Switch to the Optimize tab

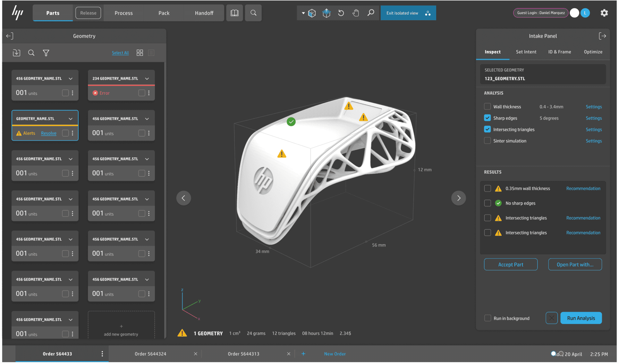point(593,52)
